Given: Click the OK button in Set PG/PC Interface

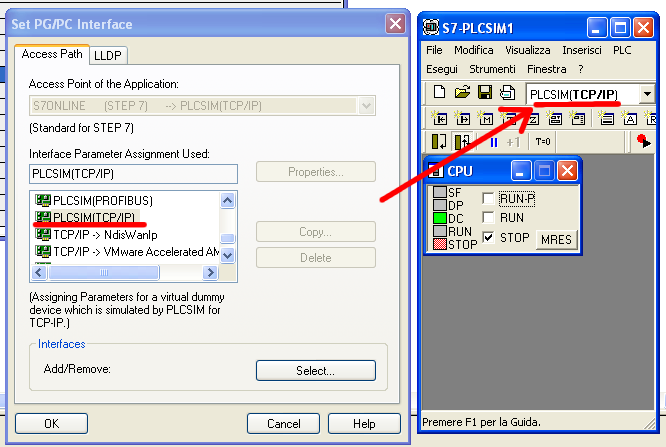Looking at the screenshot, I should pyautogui.click(x=51, y=424).
